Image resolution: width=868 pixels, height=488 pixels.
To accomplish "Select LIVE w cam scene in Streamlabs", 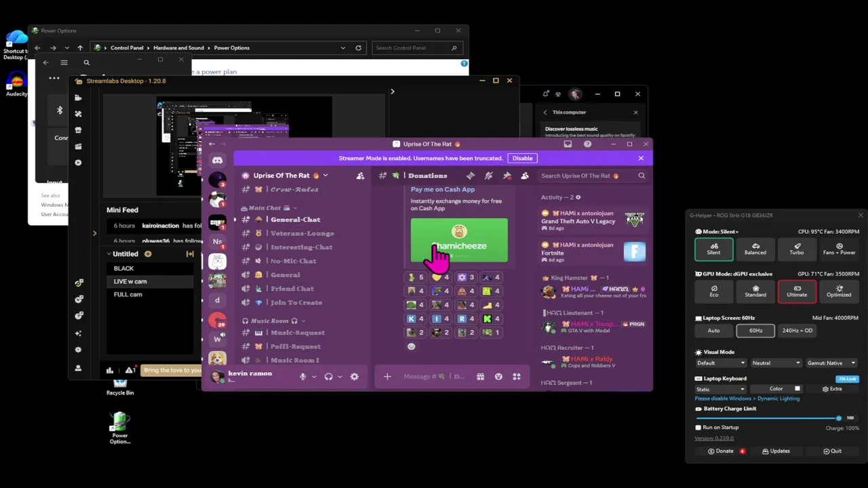I will pyautogui.click(x=149, y=281).
